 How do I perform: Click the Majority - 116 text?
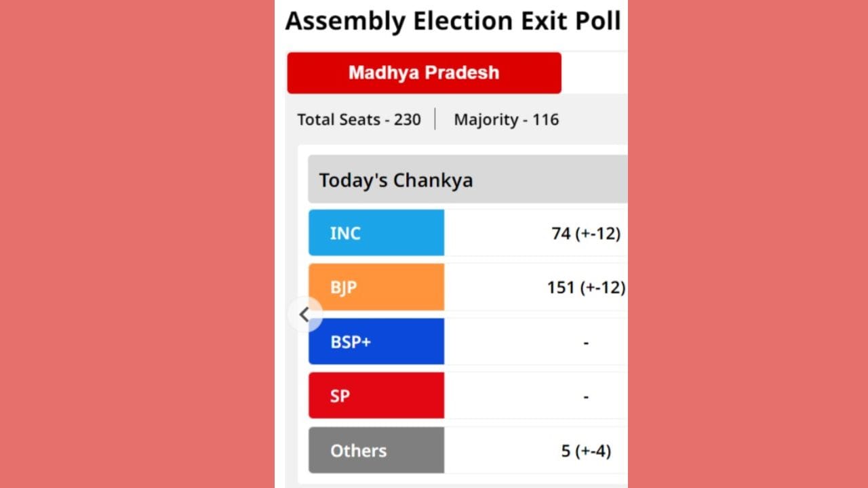click(x=507, y=120)
